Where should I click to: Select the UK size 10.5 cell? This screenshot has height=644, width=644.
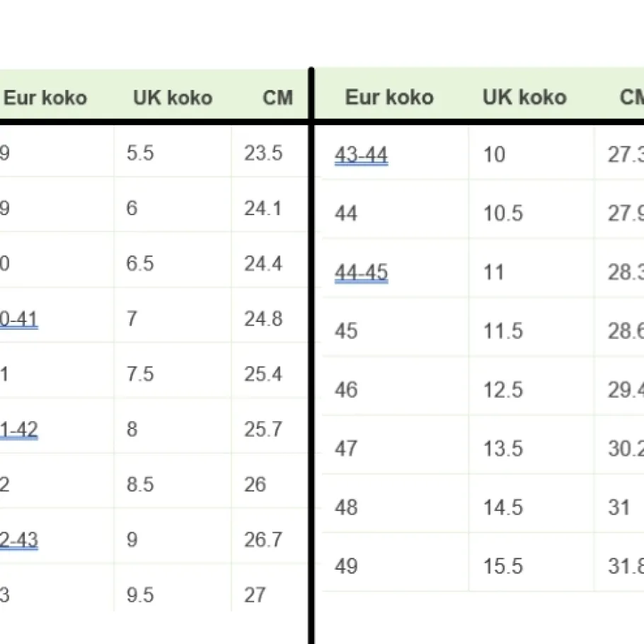click(503, 213)
